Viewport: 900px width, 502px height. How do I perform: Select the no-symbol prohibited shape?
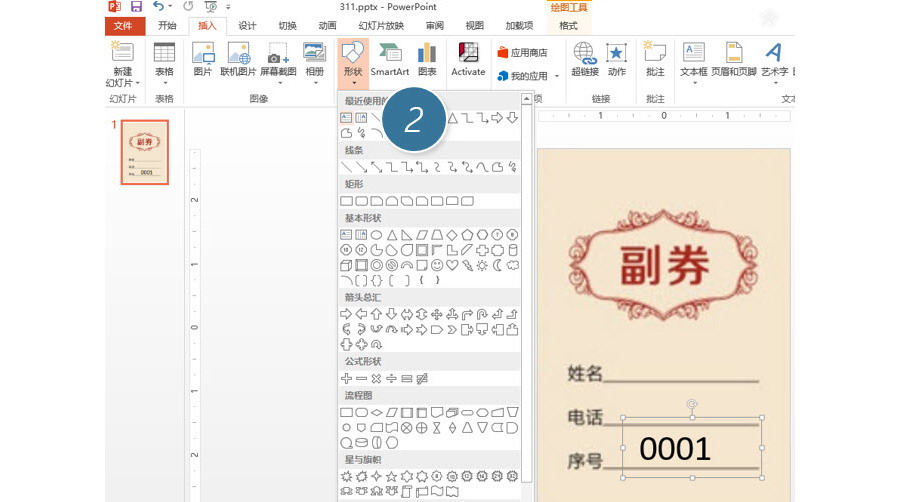click(391, 265)
